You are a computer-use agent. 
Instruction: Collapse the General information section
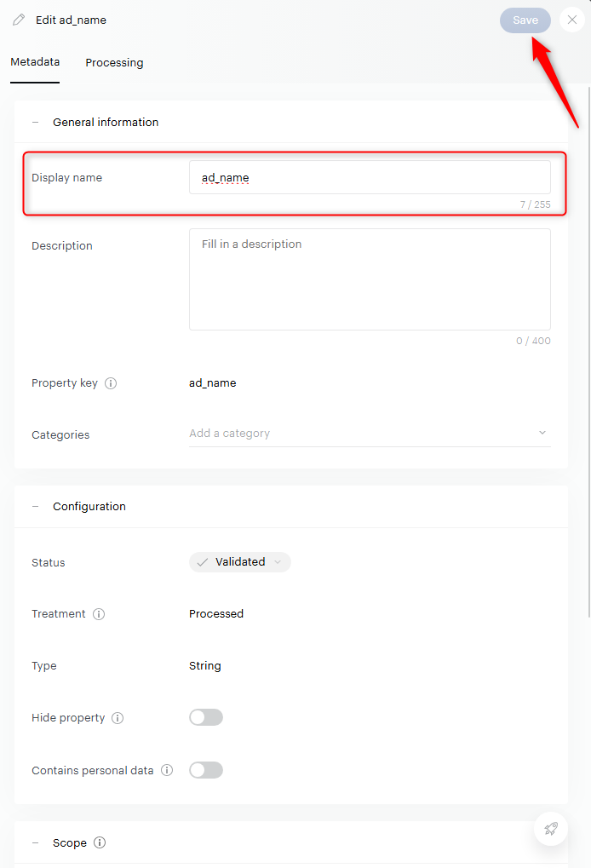click(x=36, y=122)
